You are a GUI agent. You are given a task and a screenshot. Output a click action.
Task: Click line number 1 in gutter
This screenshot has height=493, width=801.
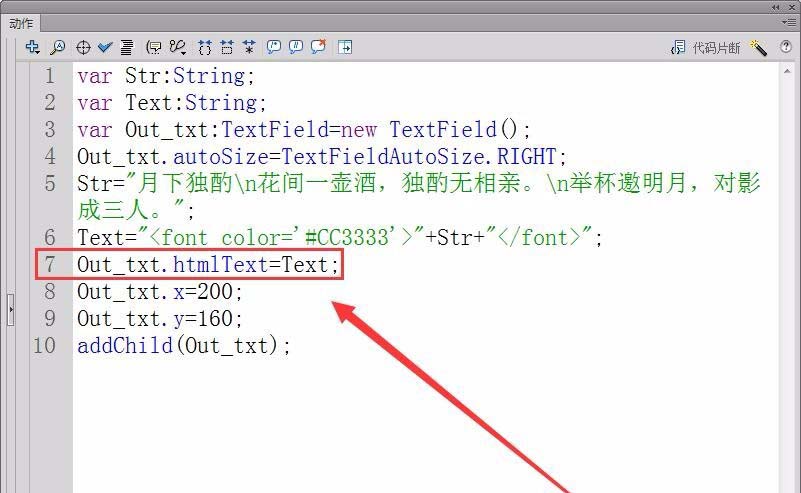pyautogui.click(x=50, y=76)
